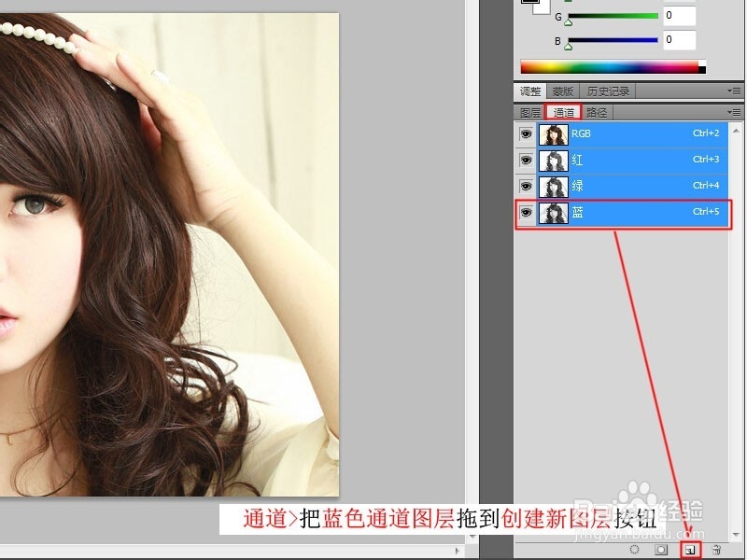Screen dimensions: 747x560
Task: Click the black swatch on color ramp
Action: (x=702, y=70)
